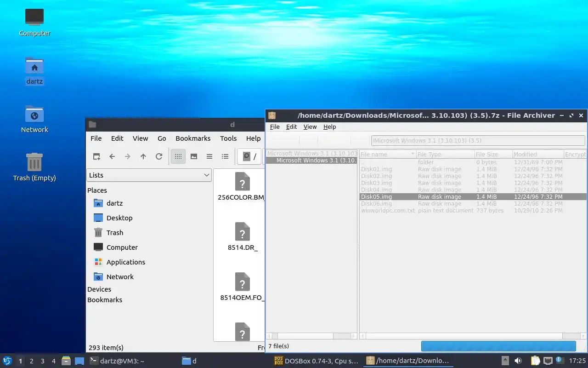Reload folder with the refresh icon

point(159,156)
